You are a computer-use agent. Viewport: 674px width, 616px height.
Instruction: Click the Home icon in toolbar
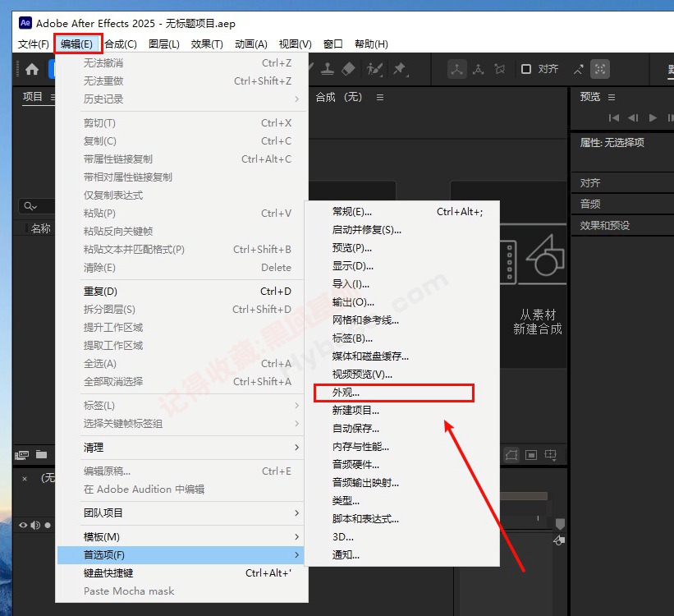(32, 69)
